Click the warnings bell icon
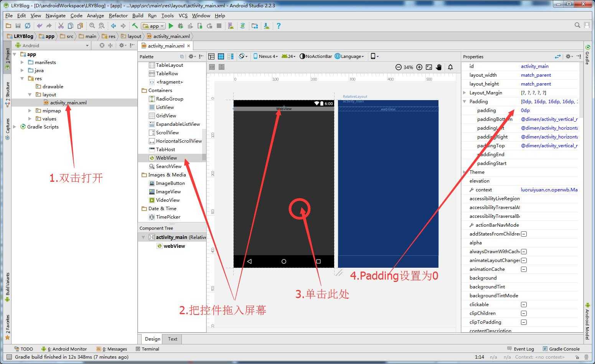This screenshot has width=595, height=364. (x=450, y=67)
